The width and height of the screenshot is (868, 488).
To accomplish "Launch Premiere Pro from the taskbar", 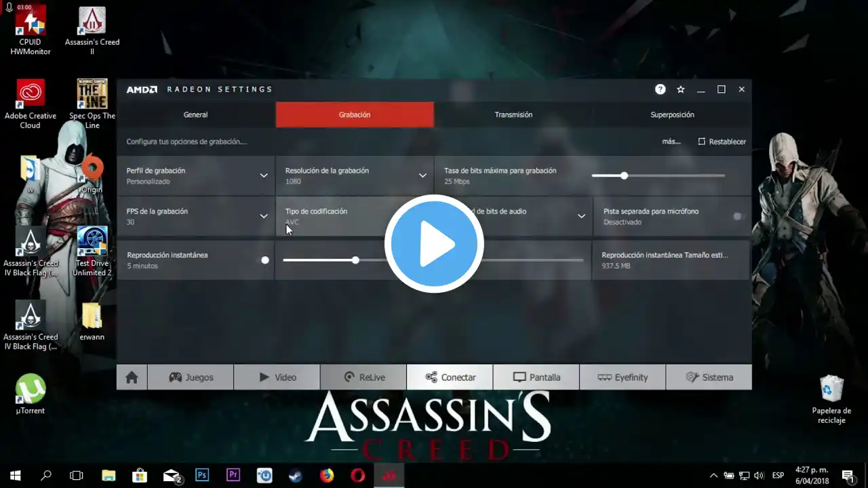I will 233,475.
